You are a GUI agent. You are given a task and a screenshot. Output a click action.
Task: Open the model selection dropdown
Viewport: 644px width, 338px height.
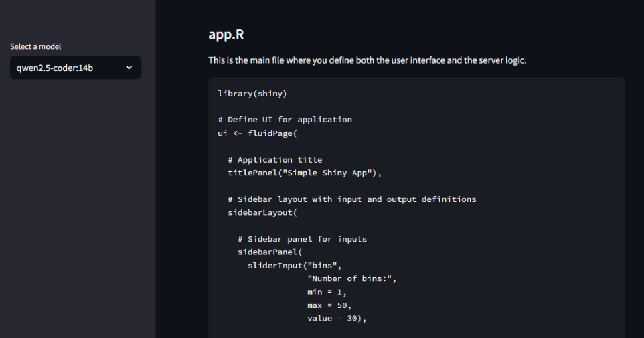pos(75,68)
